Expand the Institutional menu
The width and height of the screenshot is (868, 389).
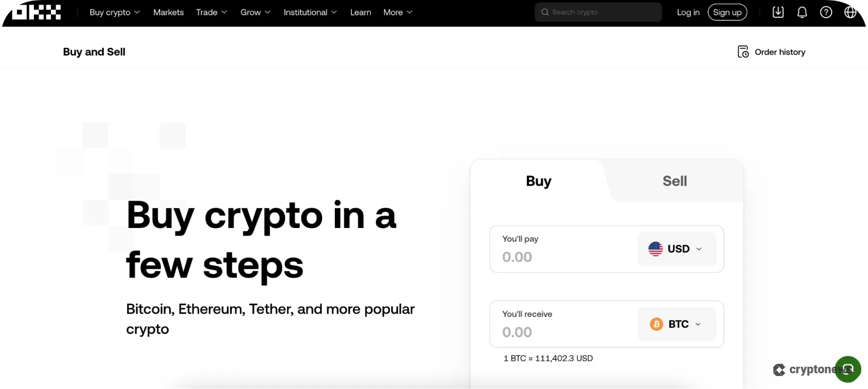click(x=310, y=12)
